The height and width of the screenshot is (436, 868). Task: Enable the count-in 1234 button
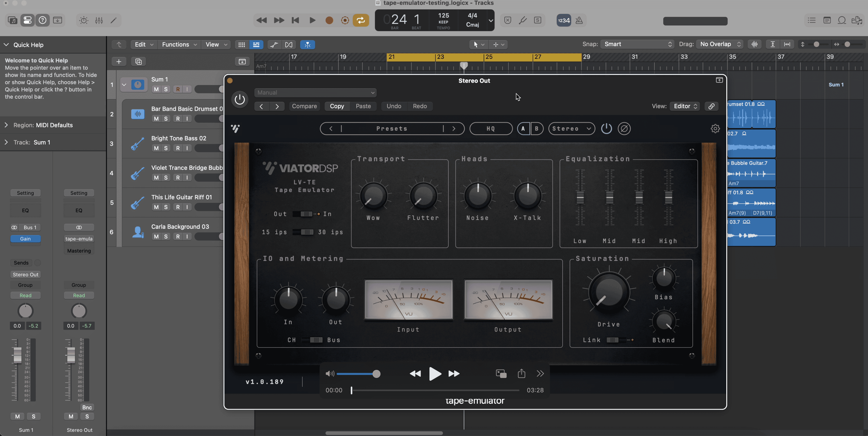[x=564, y=21]
